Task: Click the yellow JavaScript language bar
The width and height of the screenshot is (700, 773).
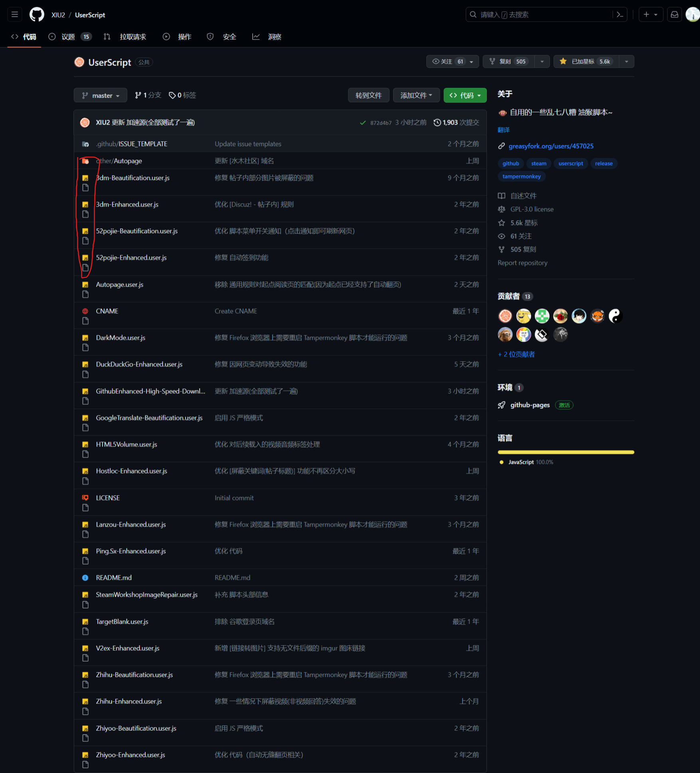Action: click(x=566, y=452)
